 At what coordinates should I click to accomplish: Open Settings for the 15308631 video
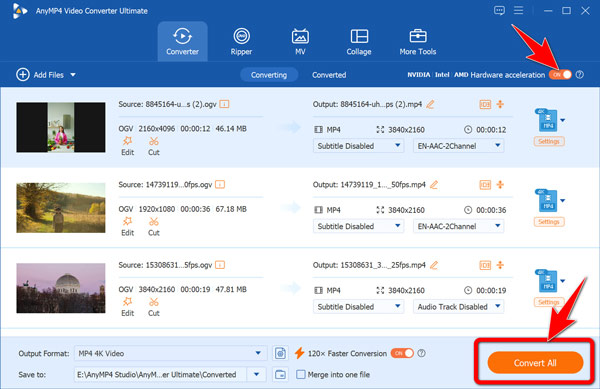tap(549, 302)
